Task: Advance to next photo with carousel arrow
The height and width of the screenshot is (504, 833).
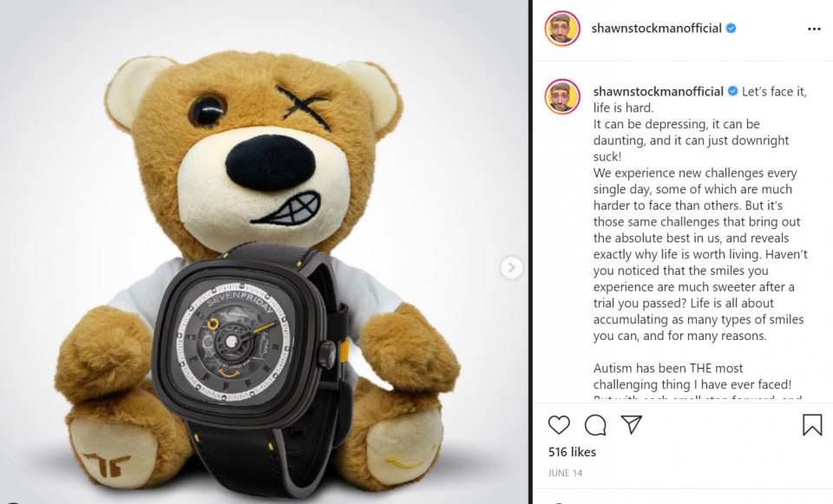Action: [x=511, y=268]
